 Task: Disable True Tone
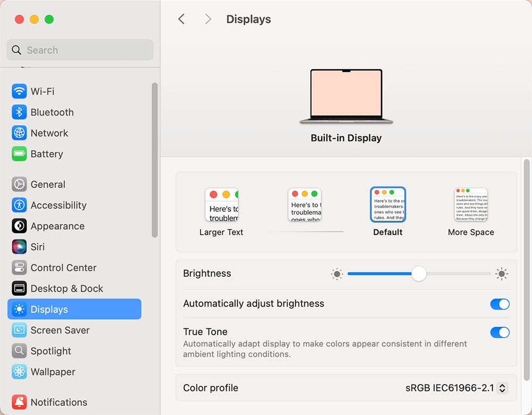point(500,332)
